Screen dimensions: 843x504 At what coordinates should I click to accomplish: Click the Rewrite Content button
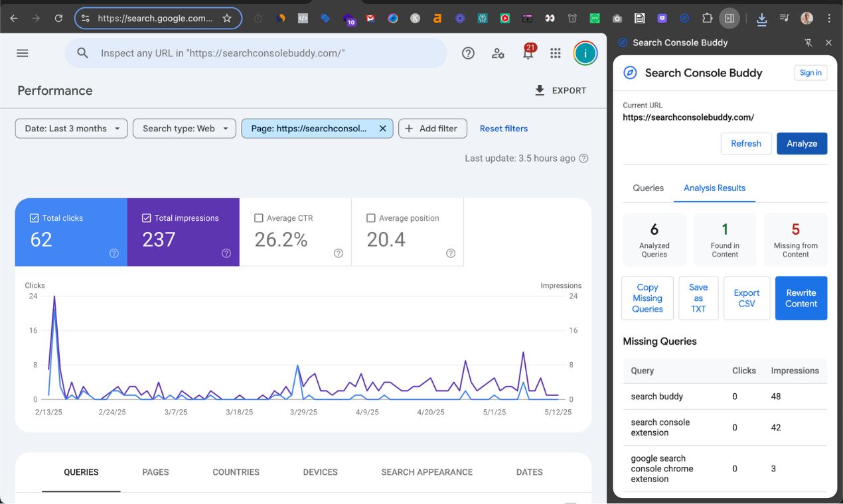point(801,298)
